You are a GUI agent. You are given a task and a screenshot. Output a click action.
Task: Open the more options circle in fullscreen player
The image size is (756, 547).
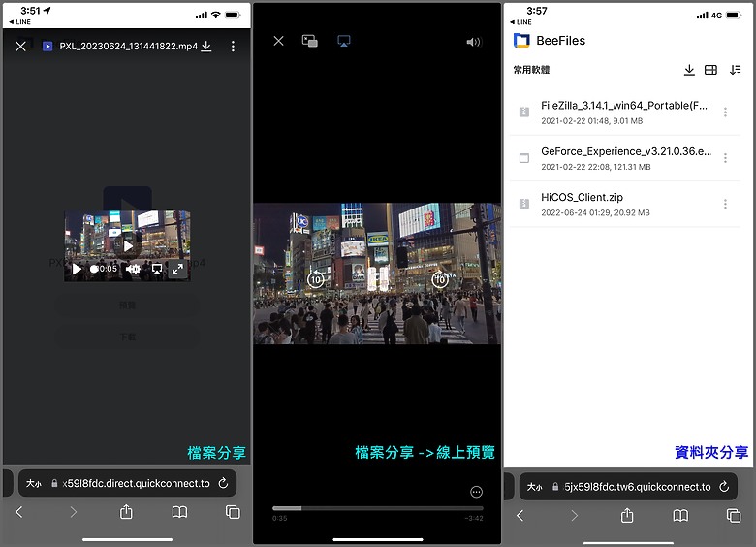click(476, 492)
